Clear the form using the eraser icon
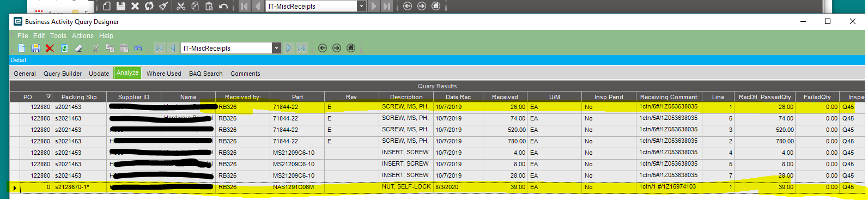The width and height of the screenshot is (868, 200). click(78, 48)
